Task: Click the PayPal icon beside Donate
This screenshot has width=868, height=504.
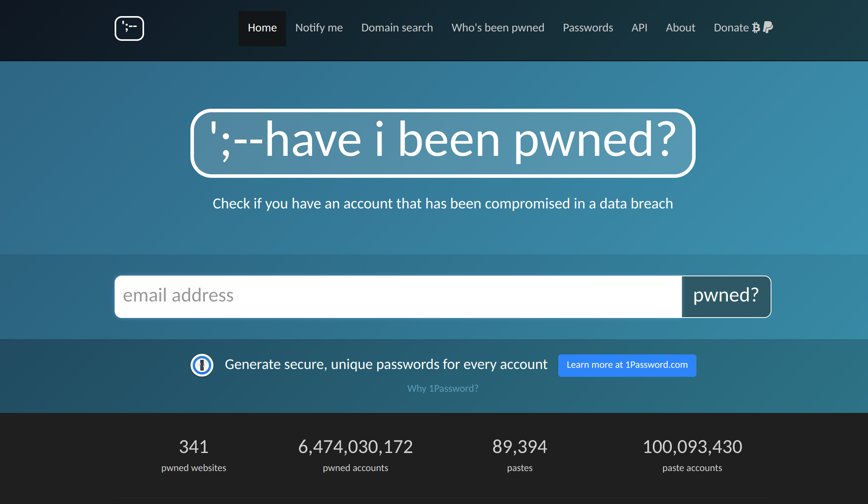Action: [768, 27]
